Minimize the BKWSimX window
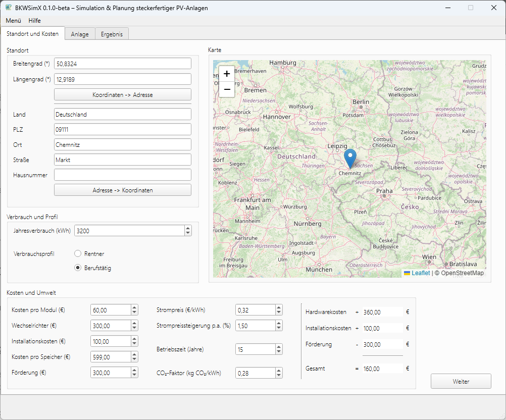Screen dimensions: 506x420 [448, 8]
